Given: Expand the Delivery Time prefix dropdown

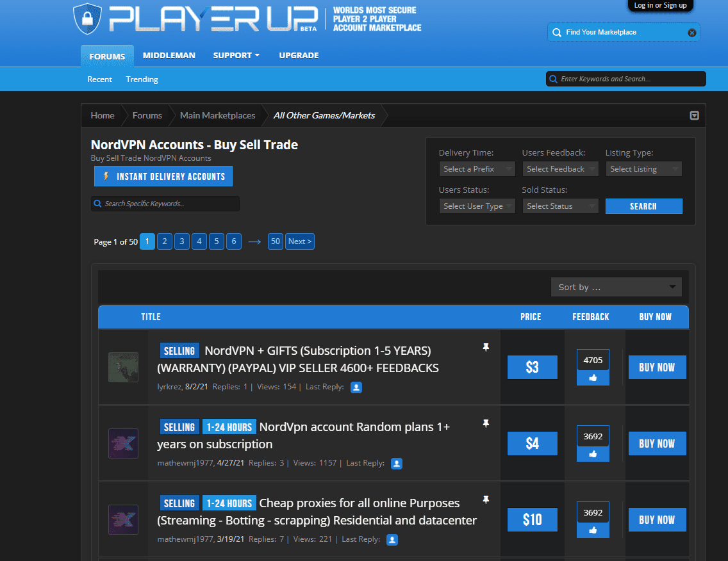Looking at the screenshot, I should pyautogui.click(x=477, y=169).
